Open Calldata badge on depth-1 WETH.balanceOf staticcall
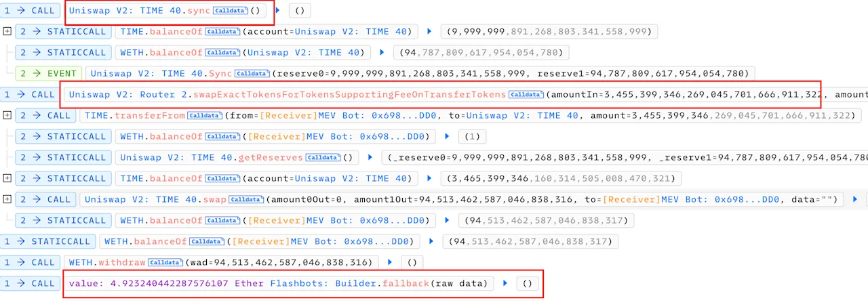Image resolution: width=868 pixels, height=307 pixels. [x=206, y=242]
